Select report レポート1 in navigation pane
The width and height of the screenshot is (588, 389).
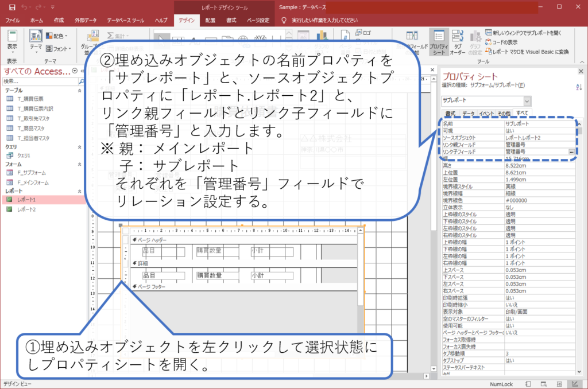click(26, 200)
